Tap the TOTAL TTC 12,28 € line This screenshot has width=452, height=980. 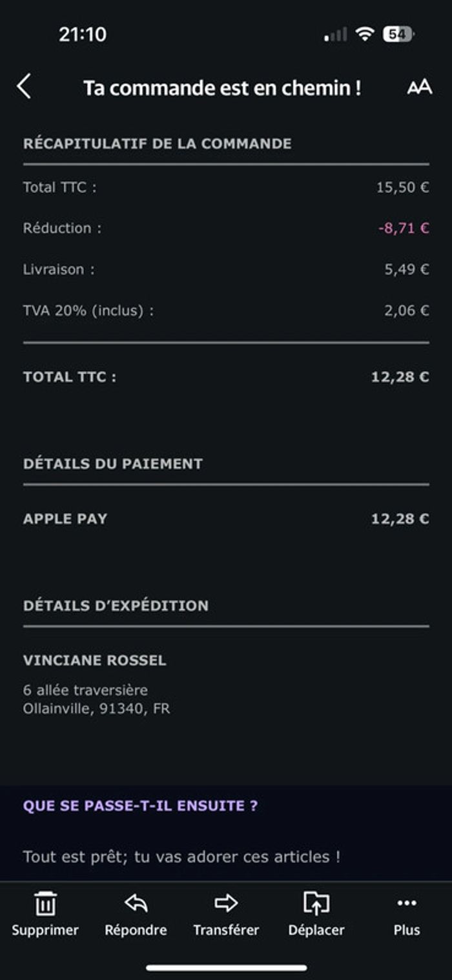[225, 376]
